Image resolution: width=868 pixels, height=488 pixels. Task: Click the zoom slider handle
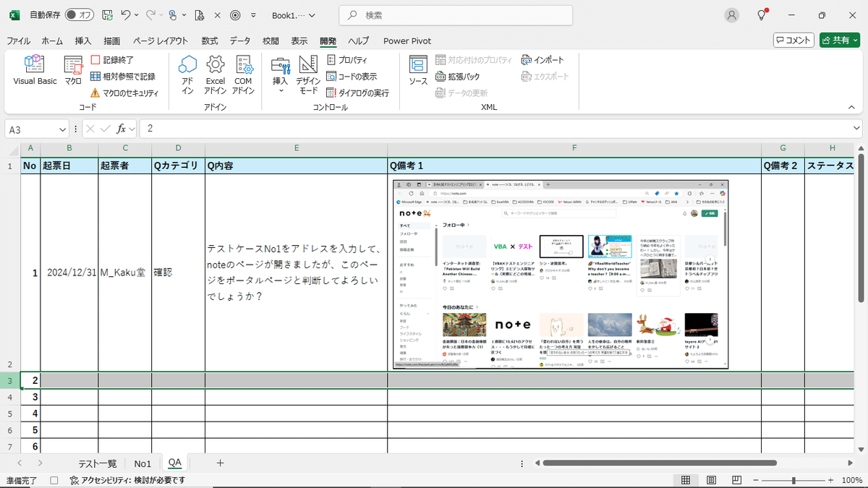(x=793, y=480)
